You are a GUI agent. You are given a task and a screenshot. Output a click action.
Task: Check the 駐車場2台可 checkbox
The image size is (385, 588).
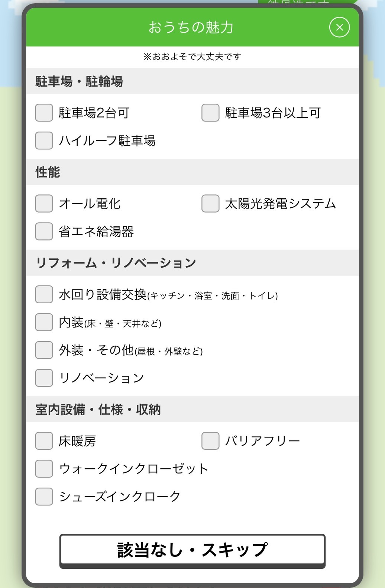point(44,113)
